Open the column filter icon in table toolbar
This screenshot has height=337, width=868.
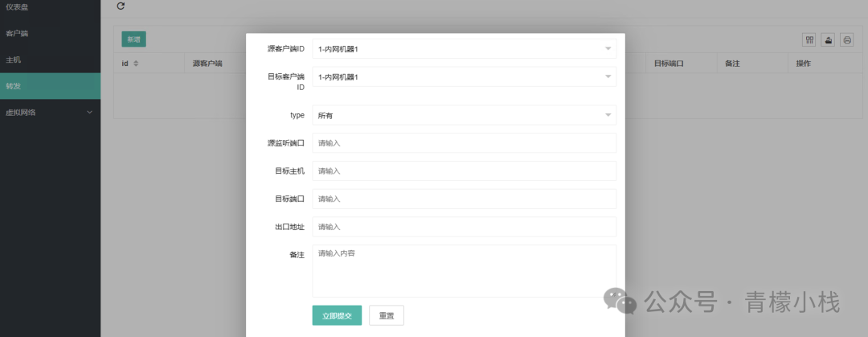pyautogui.click(x=809, y=39)
